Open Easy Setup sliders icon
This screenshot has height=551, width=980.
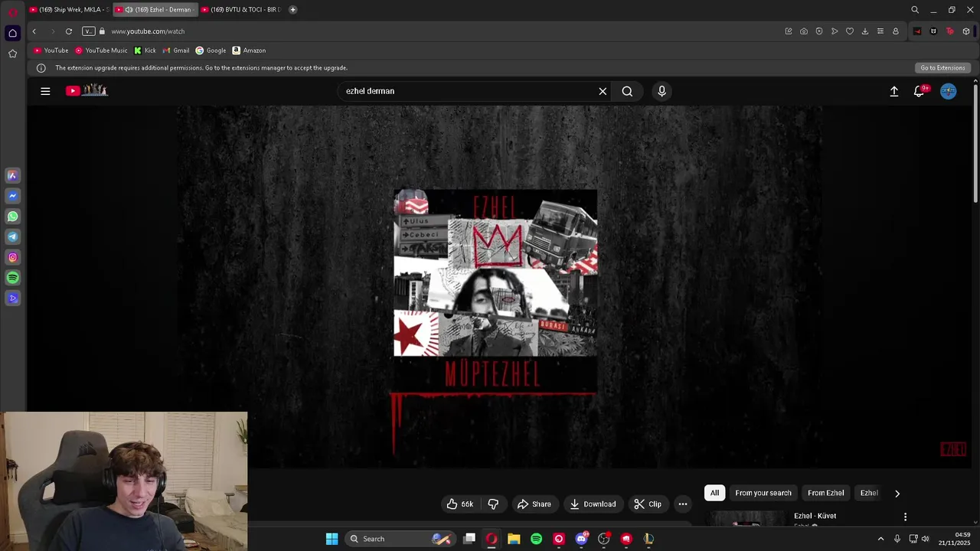[880, 31]
